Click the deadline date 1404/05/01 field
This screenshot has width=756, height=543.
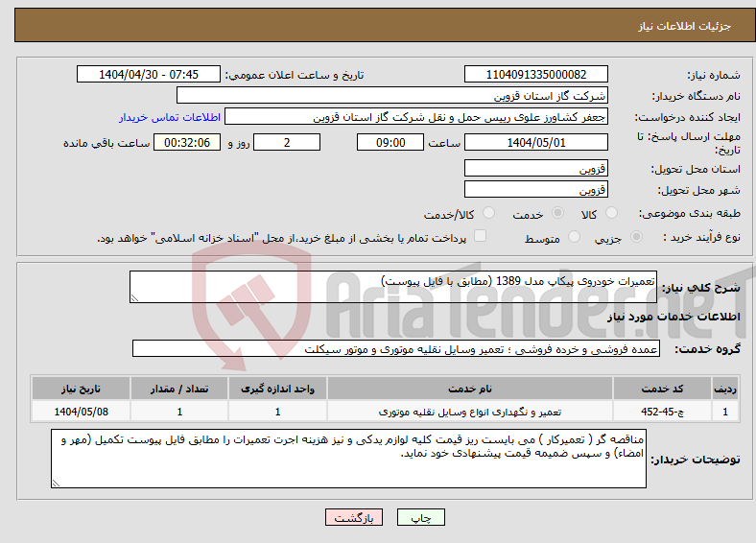click(x=535, y=142)
